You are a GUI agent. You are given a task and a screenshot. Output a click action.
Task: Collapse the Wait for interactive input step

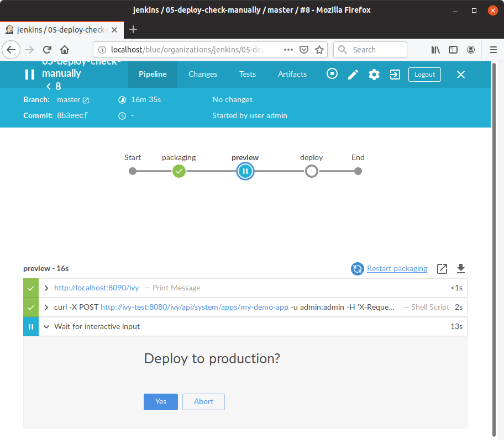click(46, 327)
